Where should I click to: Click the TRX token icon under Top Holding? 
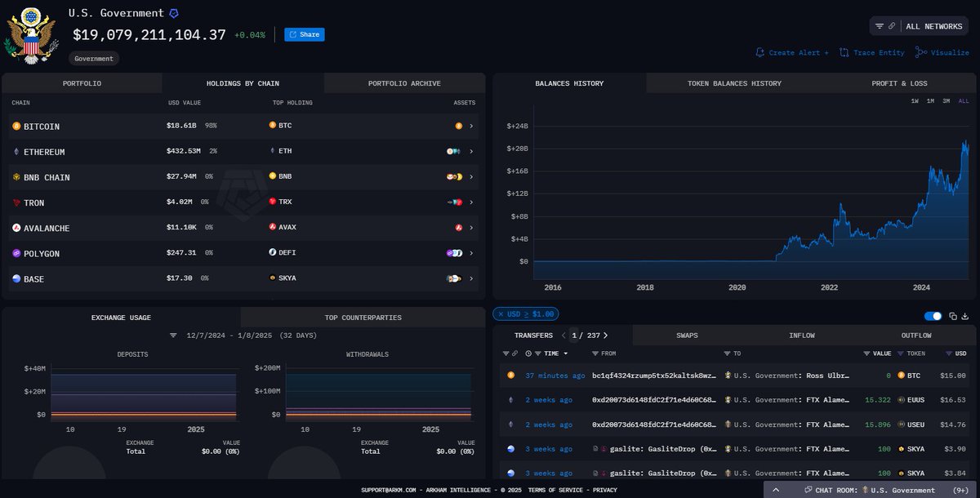pos(272,202)
